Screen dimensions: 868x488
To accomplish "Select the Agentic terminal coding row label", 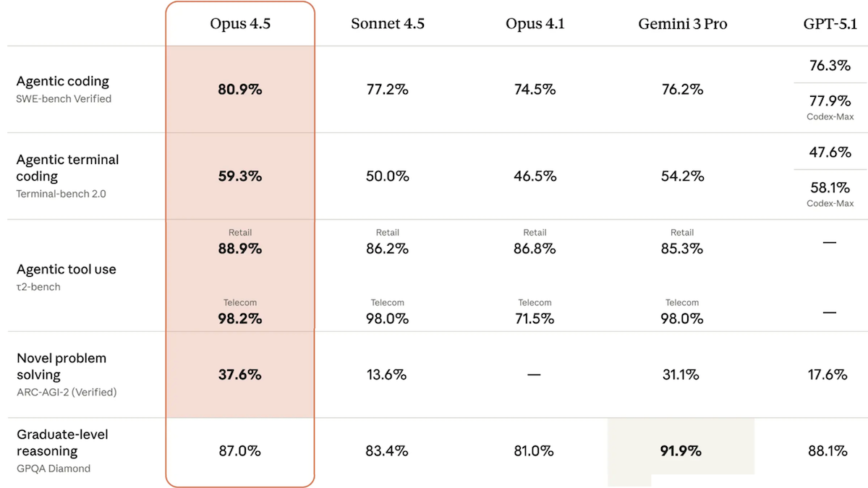I will coord(67,168).
